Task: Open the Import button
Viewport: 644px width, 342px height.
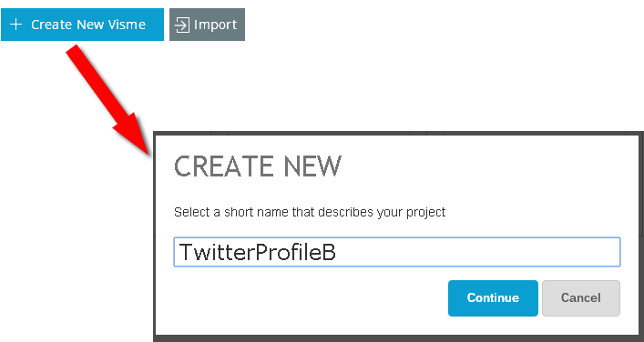Action: pyautogui.click(x=207, y=25)
